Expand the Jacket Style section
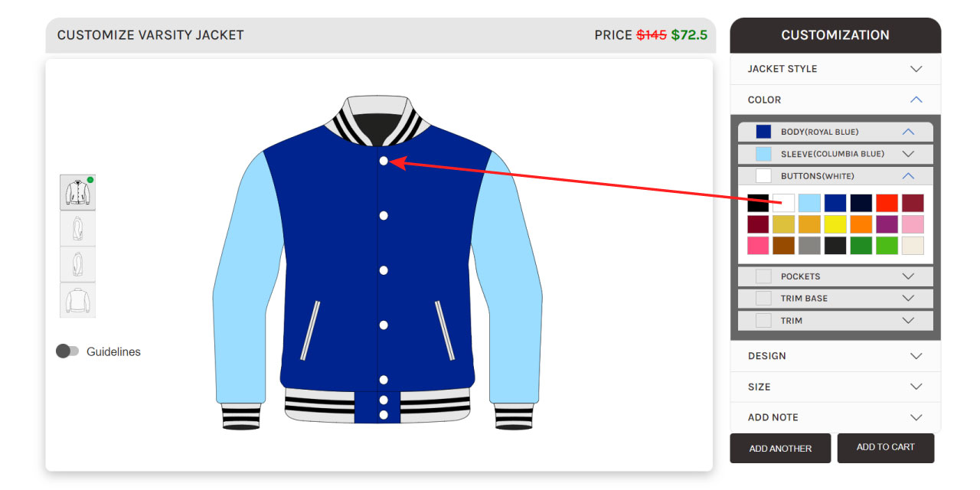 [x=835, y=69]
